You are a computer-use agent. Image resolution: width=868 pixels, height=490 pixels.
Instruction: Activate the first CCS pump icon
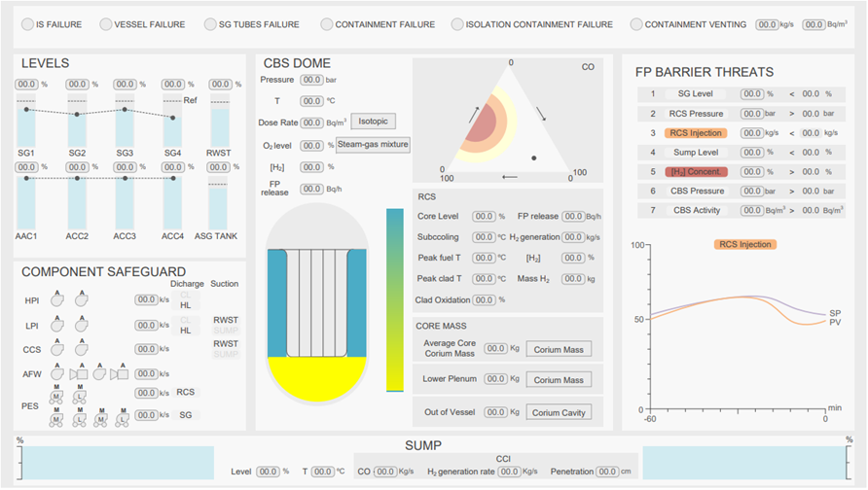pos(58,348)
